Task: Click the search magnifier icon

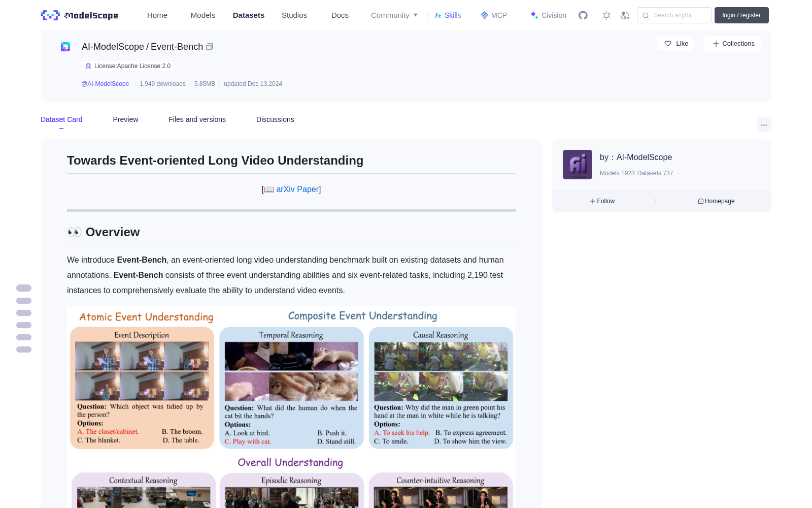Action: click(x=646, y=15)
